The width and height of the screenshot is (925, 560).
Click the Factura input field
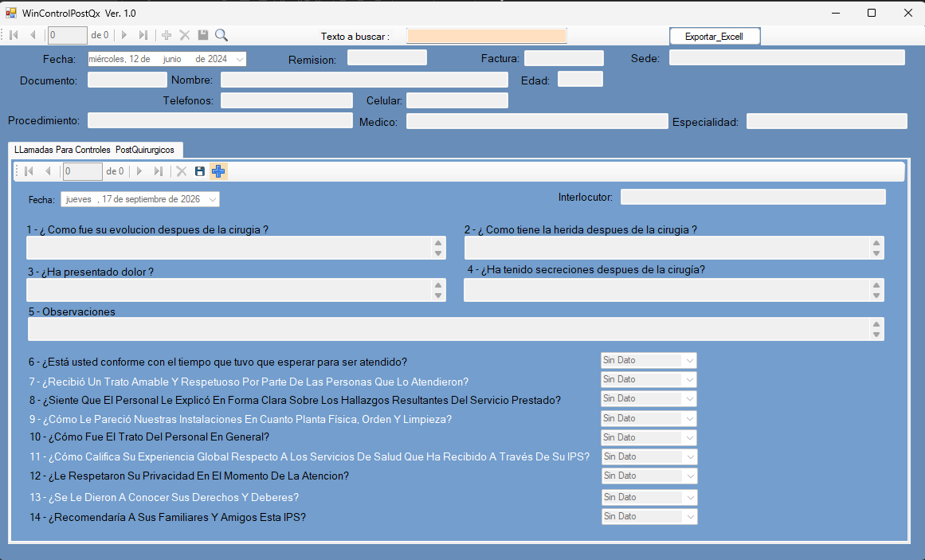point(564,58)
